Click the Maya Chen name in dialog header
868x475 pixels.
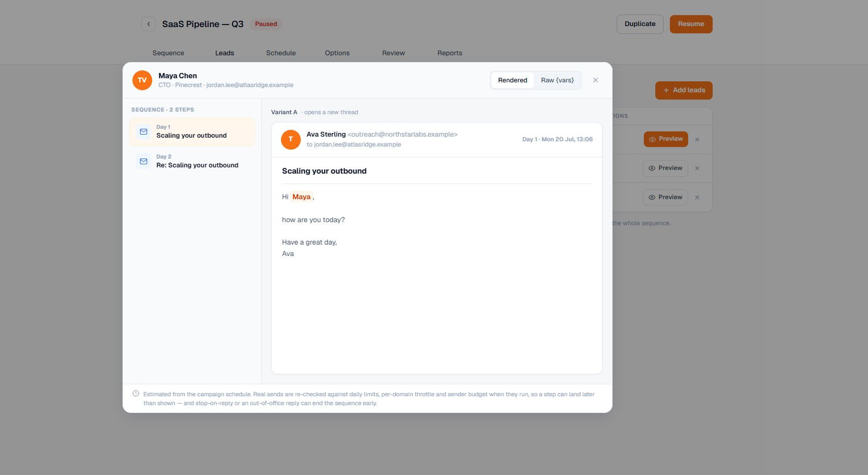[178, 76]
